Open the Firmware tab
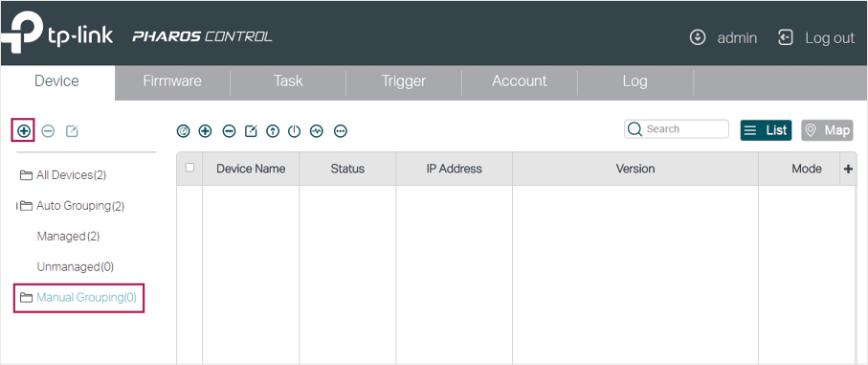 [x=172, y=80]
